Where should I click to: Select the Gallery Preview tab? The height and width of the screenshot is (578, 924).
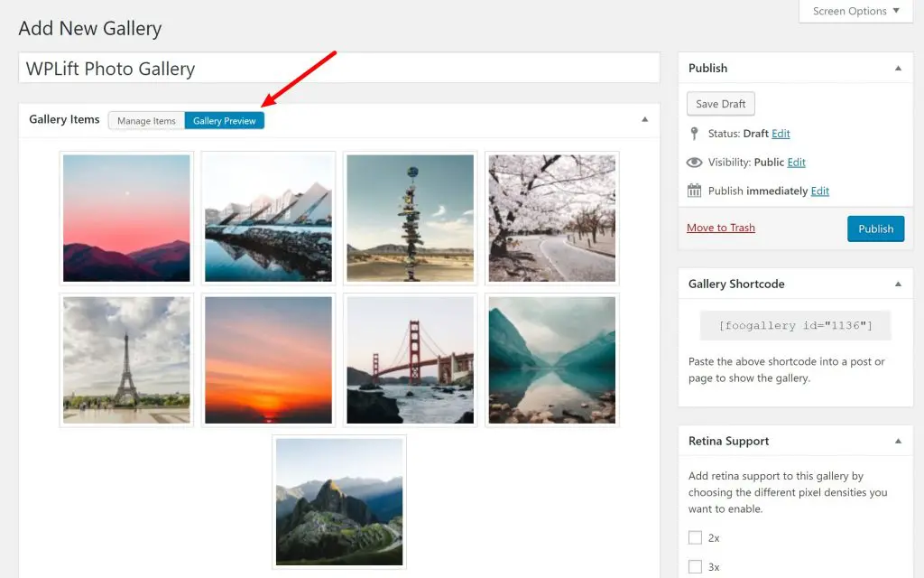[225, 121]
